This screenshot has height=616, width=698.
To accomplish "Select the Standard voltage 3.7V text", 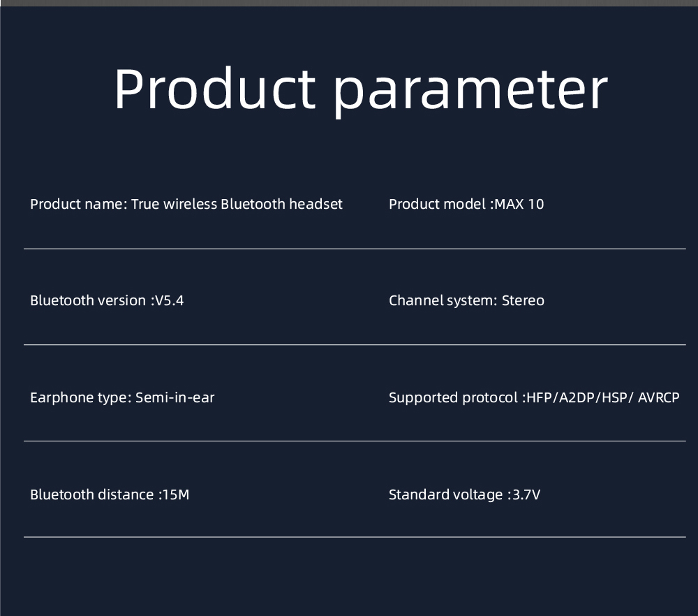I will tap(464, 494).
